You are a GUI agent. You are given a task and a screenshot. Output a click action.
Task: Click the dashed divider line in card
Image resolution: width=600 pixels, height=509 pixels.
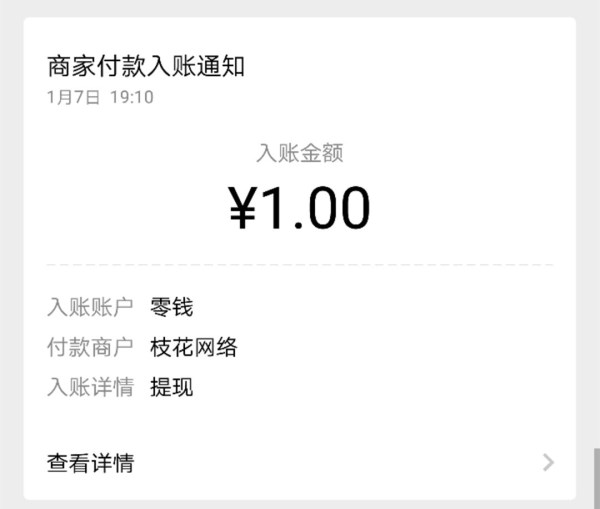(300, 264)
